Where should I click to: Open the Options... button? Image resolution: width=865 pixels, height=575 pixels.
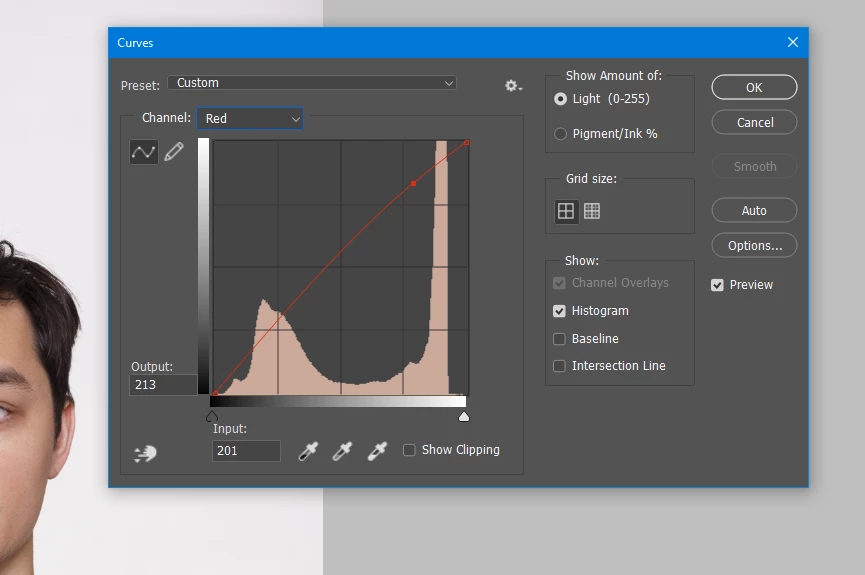754,246
